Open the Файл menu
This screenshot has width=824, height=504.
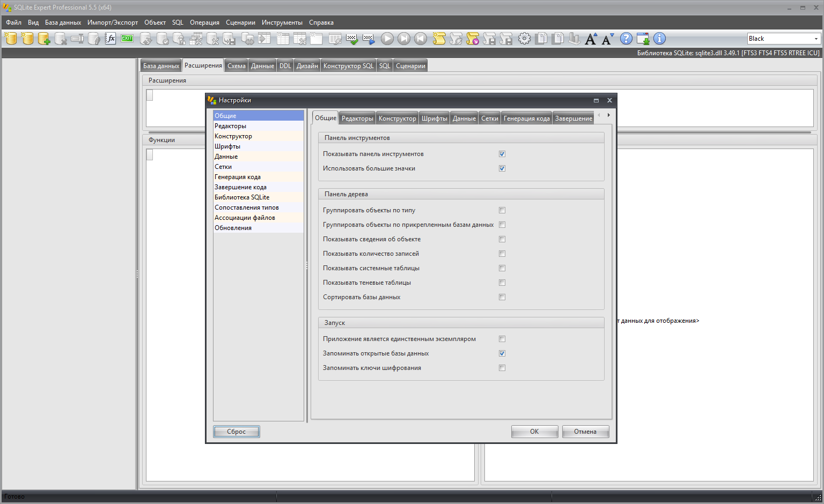13,23
